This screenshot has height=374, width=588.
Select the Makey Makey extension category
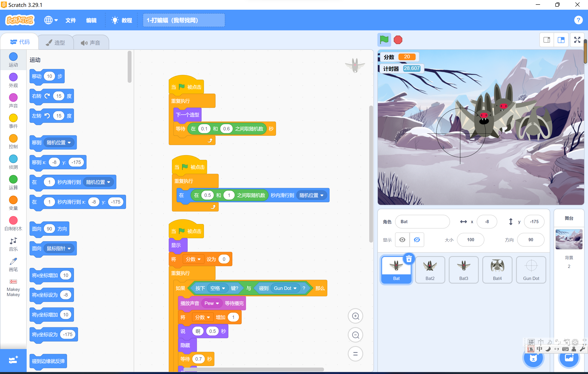[13, 288]
